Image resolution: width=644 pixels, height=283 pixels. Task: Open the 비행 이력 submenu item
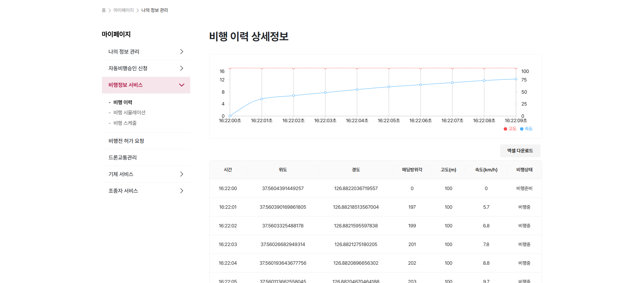[123, 102]
